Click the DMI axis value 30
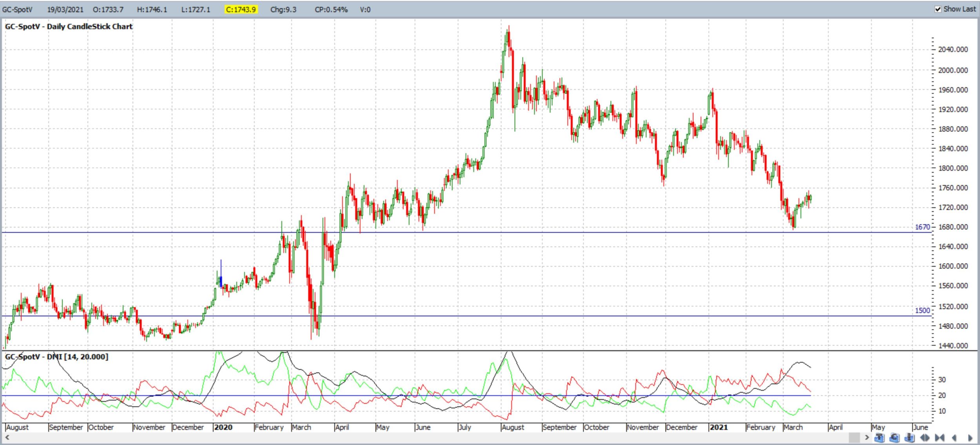The image size is (980, 445). click(x=942, y=380)
